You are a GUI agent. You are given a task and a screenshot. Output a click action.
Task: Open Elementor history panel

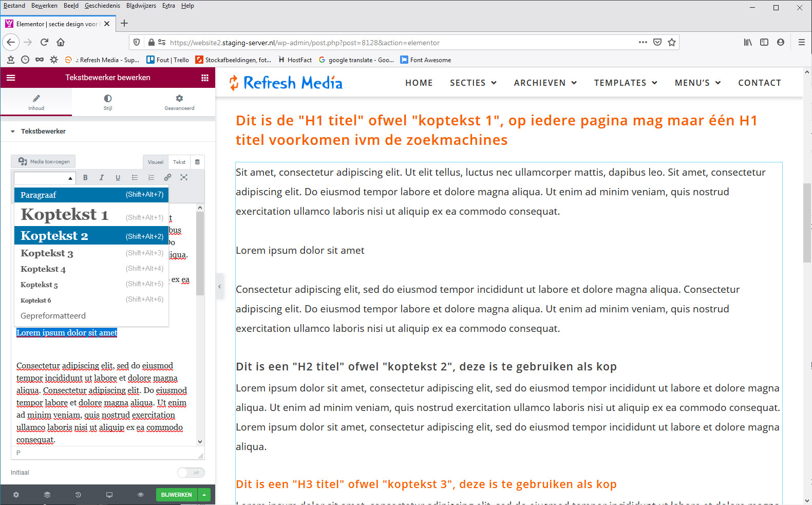[78, 495]
